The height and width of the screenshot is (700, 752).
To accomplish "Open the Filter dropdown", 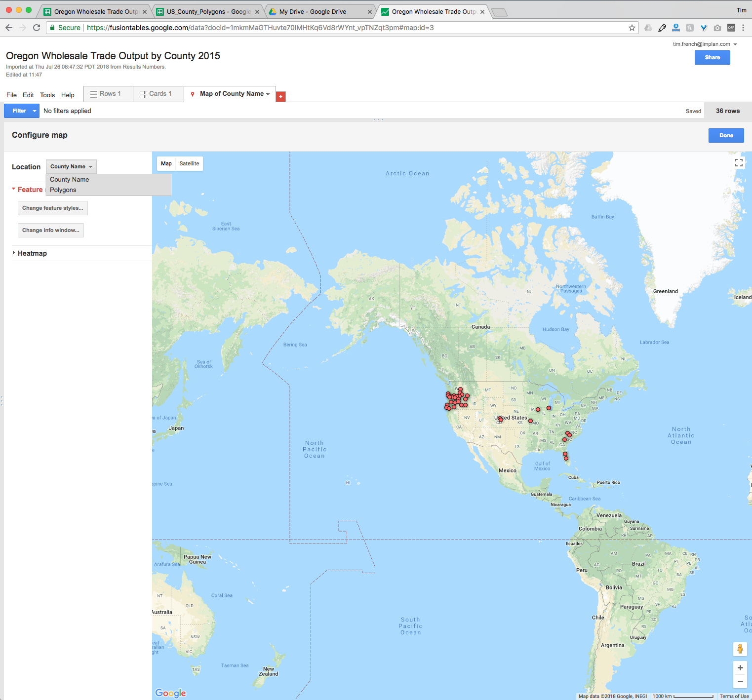I will [22, 111].
